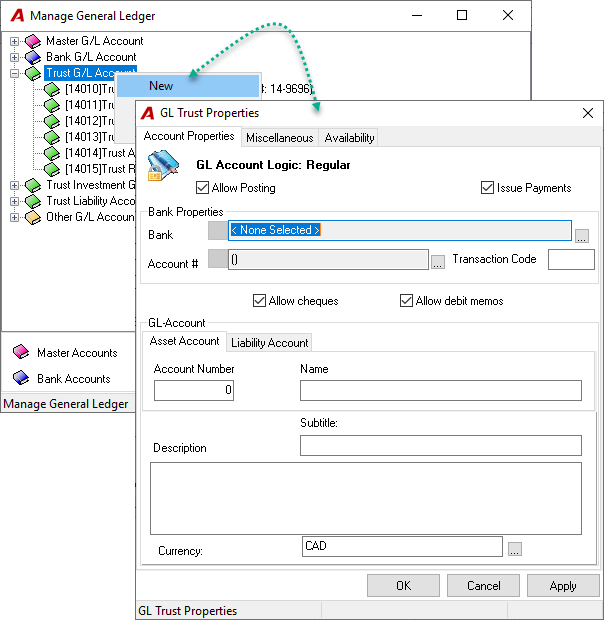Screen dimensions: 604x620
Task: Click the pink Master G/L Account book icon
Action: pyautogui.click(x=33, y=41)
